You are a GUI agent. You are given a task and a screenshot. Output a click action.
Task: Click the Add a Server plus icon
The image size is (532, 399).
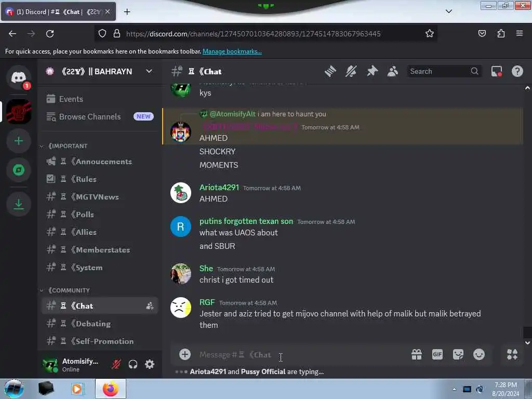pyautogui.click(x=19, y=140)
